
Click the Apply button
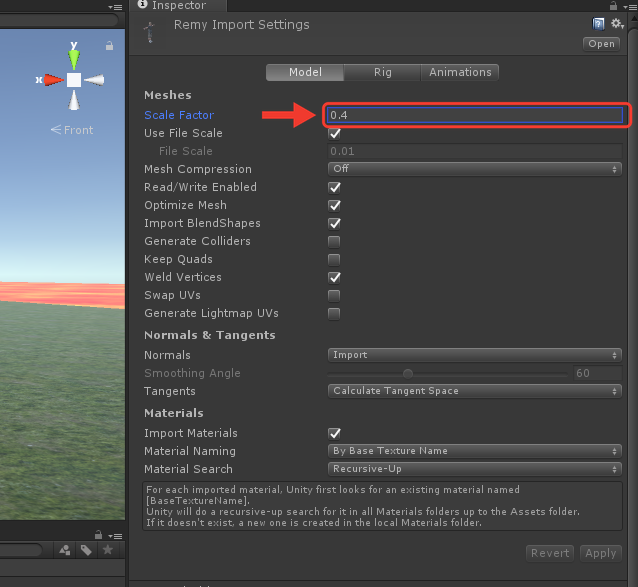pos(601,553)
